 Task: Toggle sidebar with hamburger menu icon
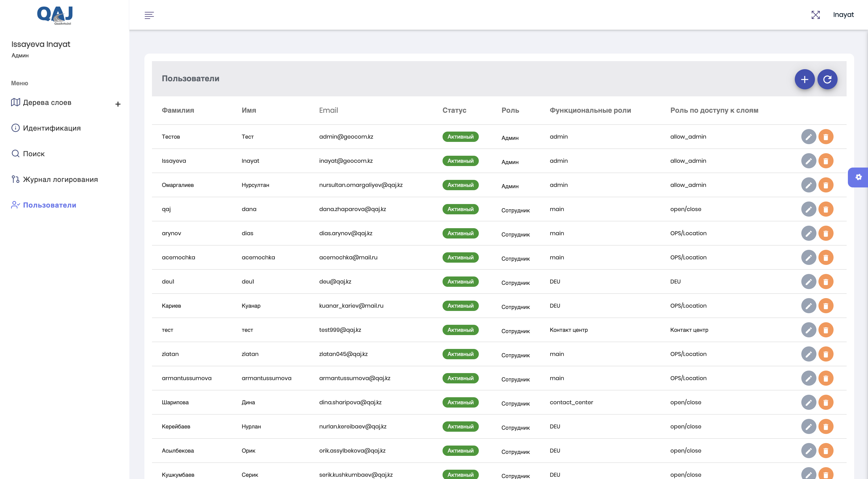149,15
